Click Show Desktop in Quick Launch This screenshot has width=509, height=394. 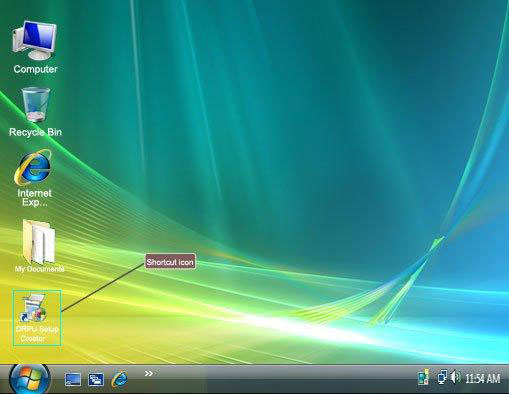click(73, 380)
